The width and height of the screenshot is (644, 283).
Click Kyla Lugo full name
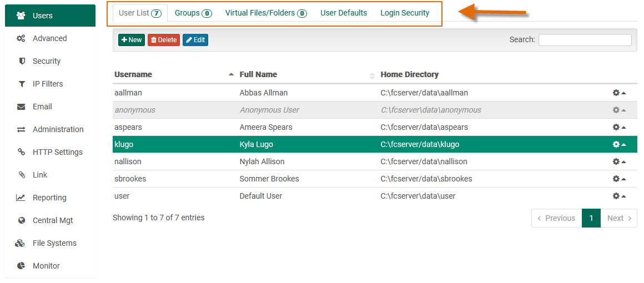256,145
